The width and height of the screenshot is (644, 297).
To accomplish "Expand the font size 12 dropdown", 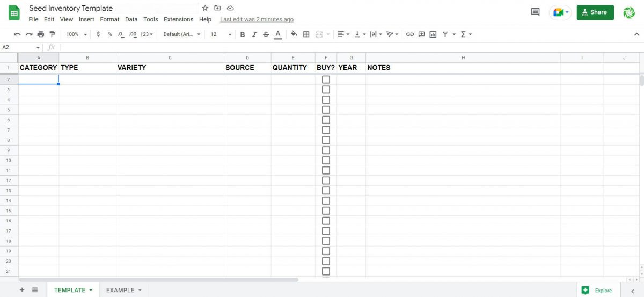I will (x=221, y=34).
